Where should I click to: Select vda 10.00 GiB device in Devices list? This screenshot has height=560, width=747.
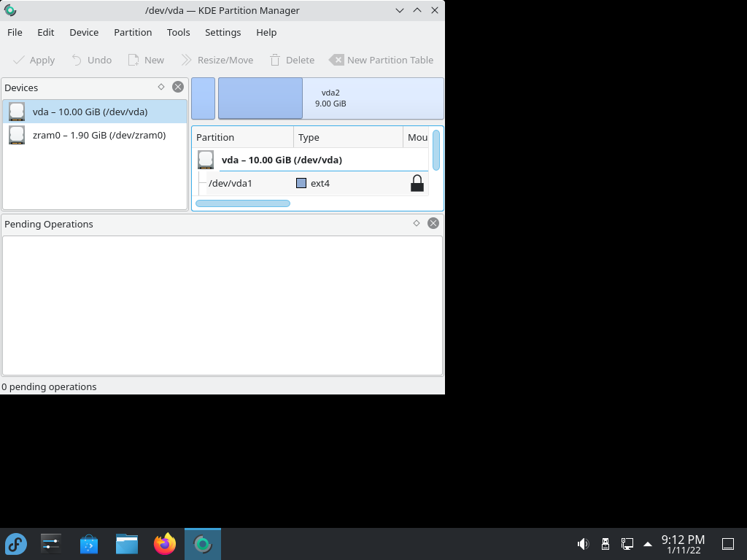[95, 112]
